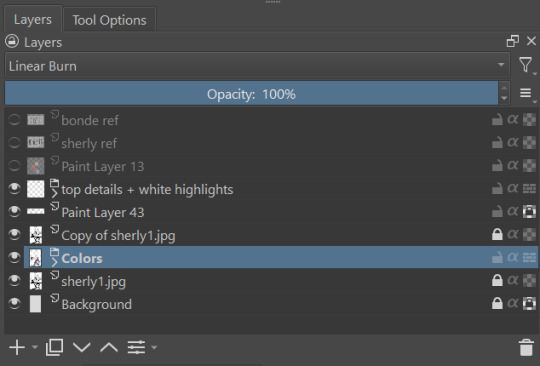Toggle alpha lock on Paint Layer 43
Screen dimensions: 540x366
(x=512, y=211)
